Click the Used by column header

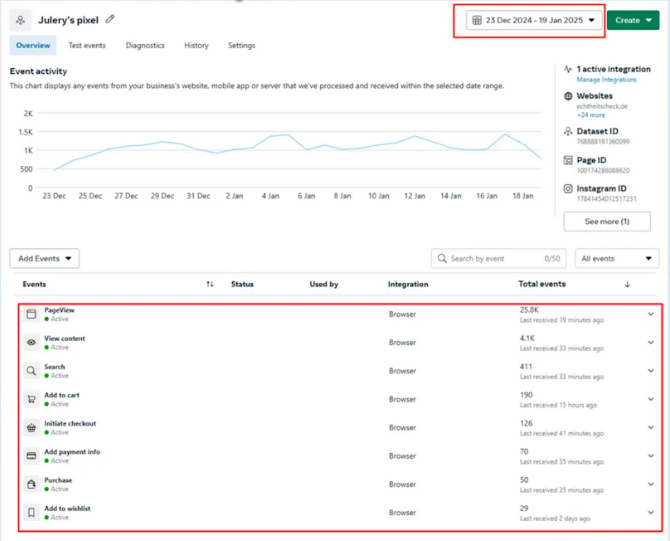pyautogui.click(x=324, y=284)
